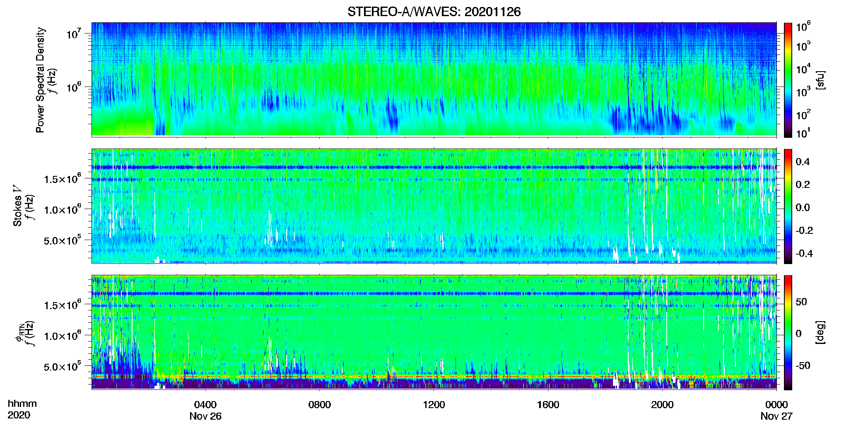Viewport: 868px width, 447px height.
Task: Click the hhmm axis label
Action: point(22,404)
